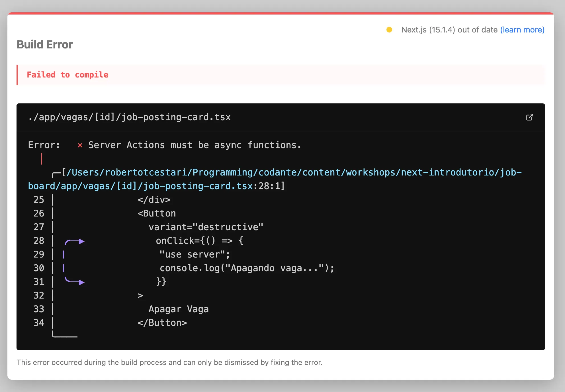Click line number 28
Viewport: 565px width, 392px height.
pos(39,241)
